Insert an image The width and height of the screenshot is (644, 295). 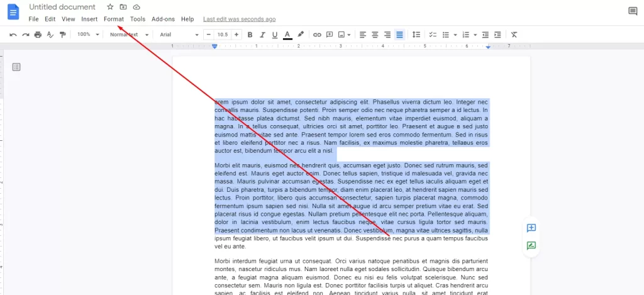tap(341, 35)
